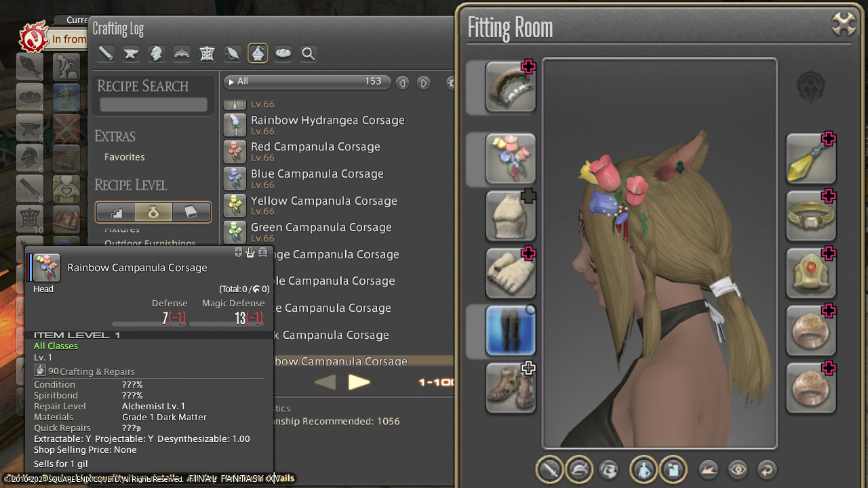Select the Culinarian class icon
Image resolution: width=868 pixels, height=488 pixels.
coord(283,54)
